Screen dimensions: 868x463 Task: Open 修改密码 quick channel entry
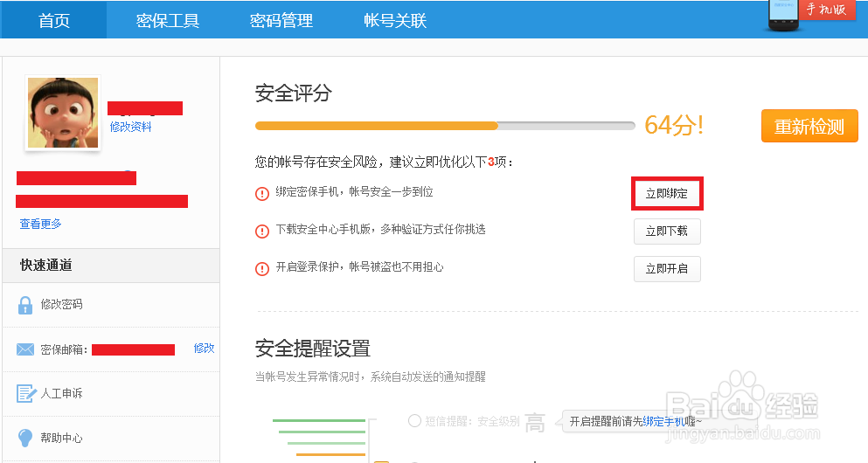coord(61,304)
